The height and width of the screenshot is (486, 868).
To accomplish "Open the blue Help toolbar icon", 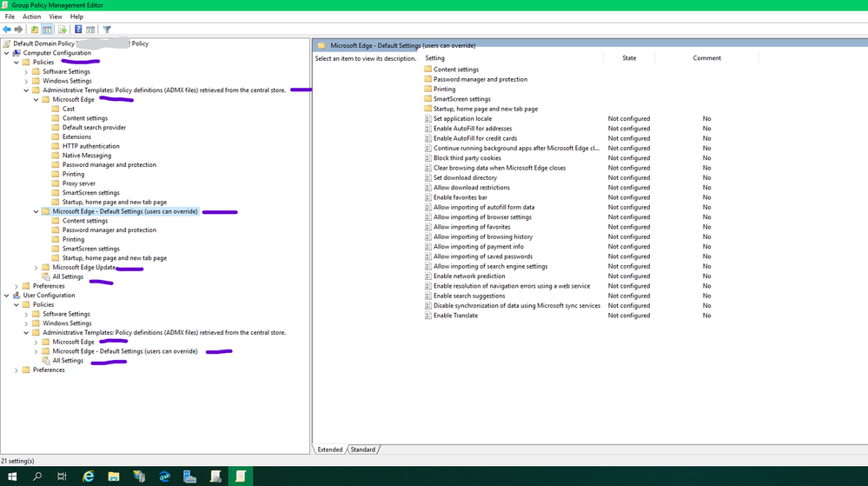I will click(x=78, y=30).
